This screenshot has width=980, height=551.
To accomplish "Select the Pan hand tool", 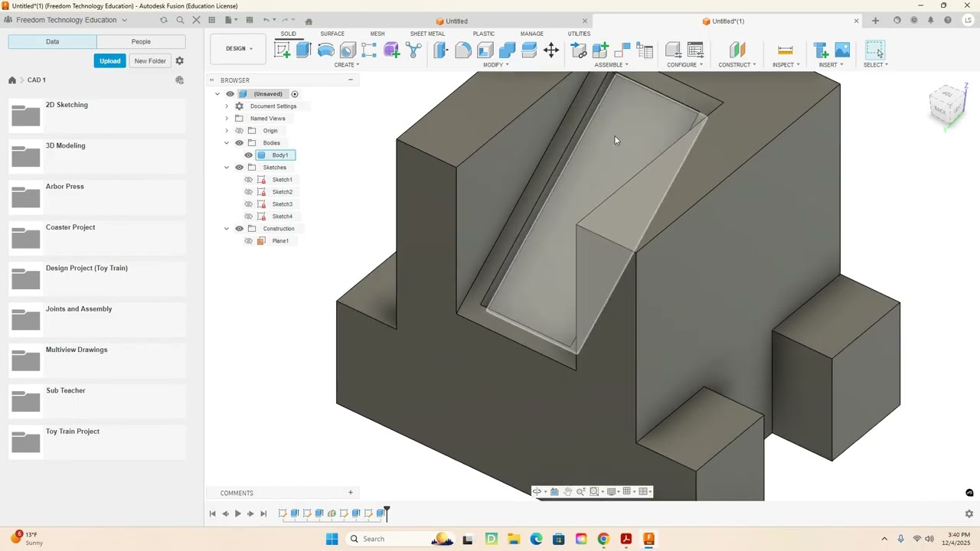I will (567, 491).
